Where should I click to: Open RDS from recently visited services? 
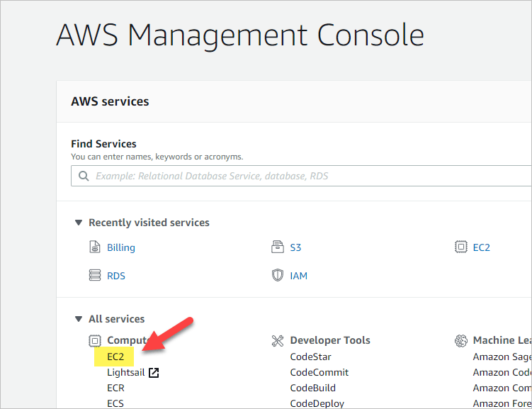[116, 276]
